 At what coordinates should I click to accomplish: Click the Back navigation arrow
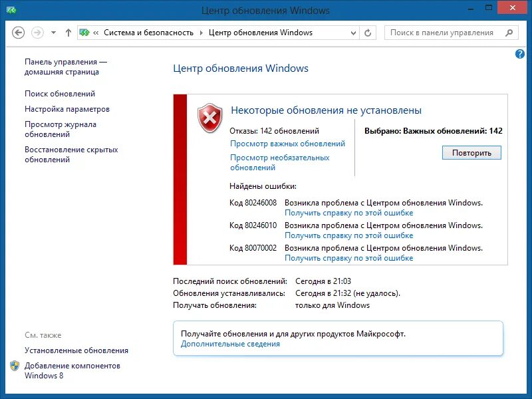point(19,33)
